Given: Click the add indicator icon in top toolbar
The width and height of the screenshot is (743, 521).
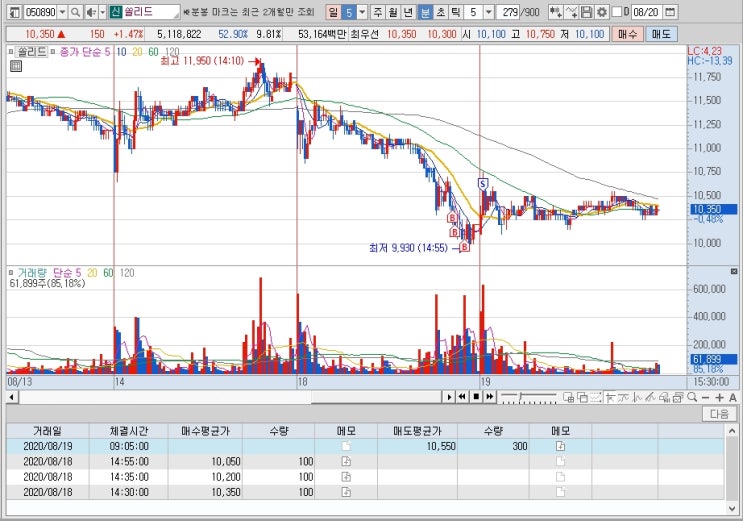Looking at the screenshot, I should coord(555,12).
